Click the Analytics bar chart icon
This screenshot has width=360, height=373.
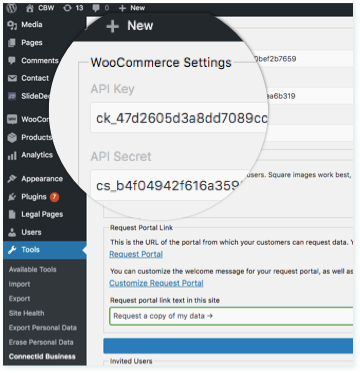(x=12, y=155)
